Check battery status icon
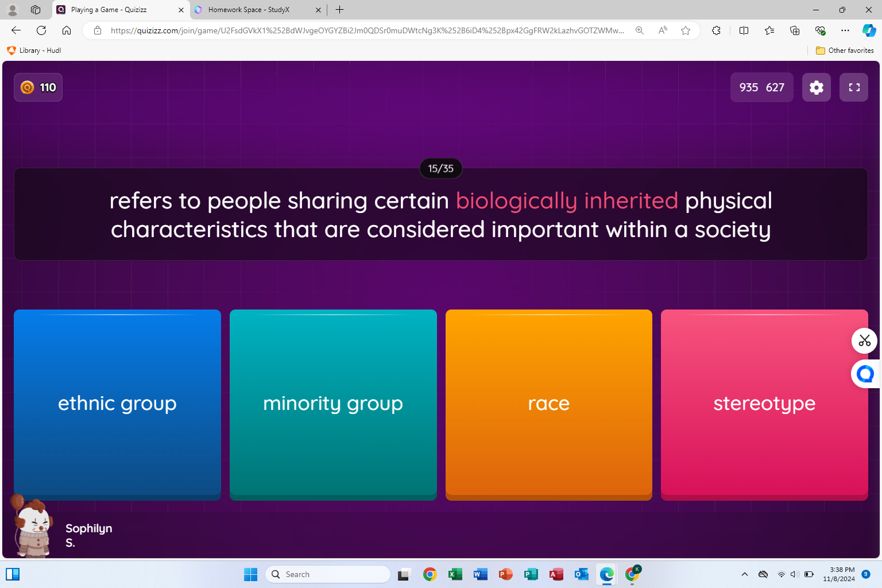This screenshot has width=882, height=588. tap(809, 574)
